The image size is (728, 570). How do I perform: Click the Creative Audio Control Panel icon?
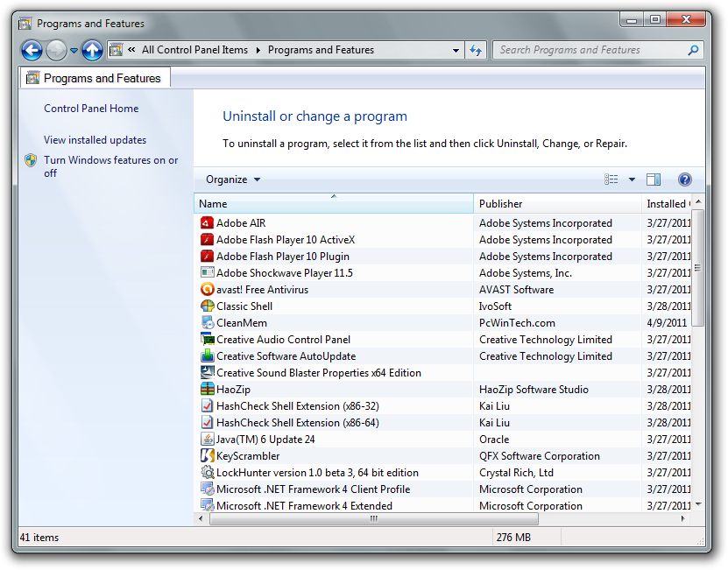207,340
